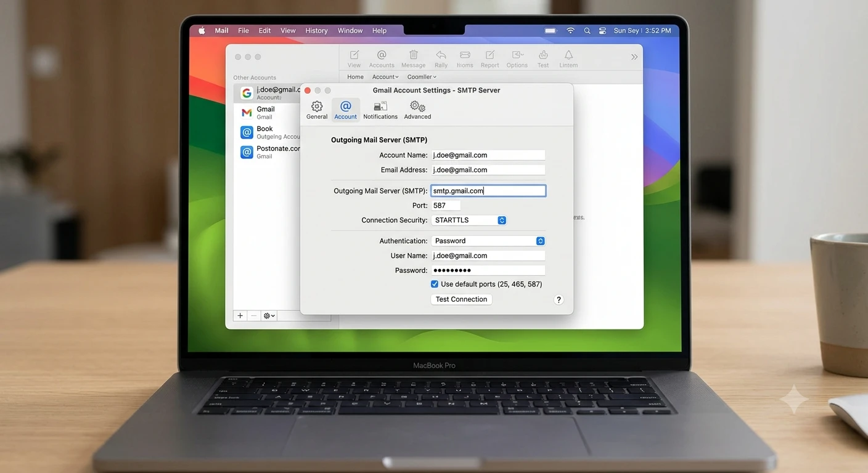Uncheck Use default ports checkbox

point(435,284)
